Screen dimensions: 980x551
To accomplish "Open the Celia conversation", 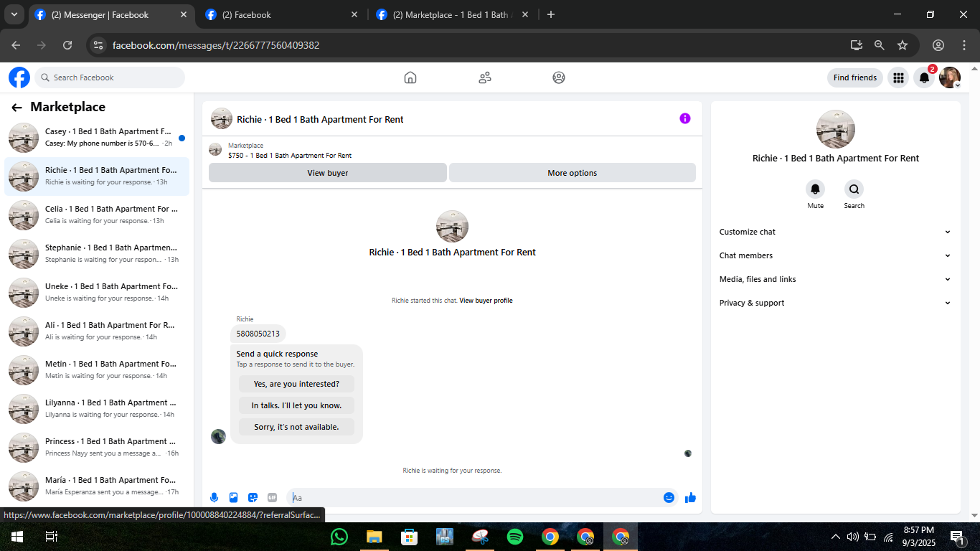I will [x=97, y=215].
